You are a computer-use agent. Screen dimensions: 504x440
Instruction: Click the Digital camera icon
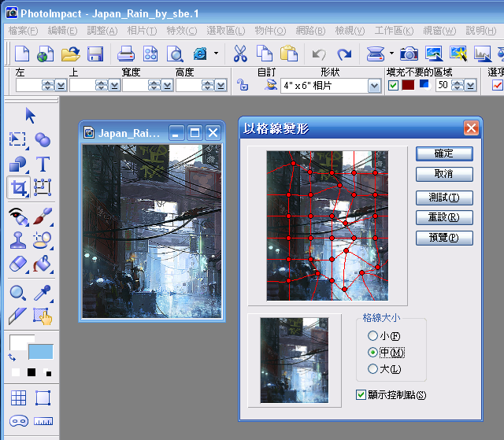[x=409, y=54]
